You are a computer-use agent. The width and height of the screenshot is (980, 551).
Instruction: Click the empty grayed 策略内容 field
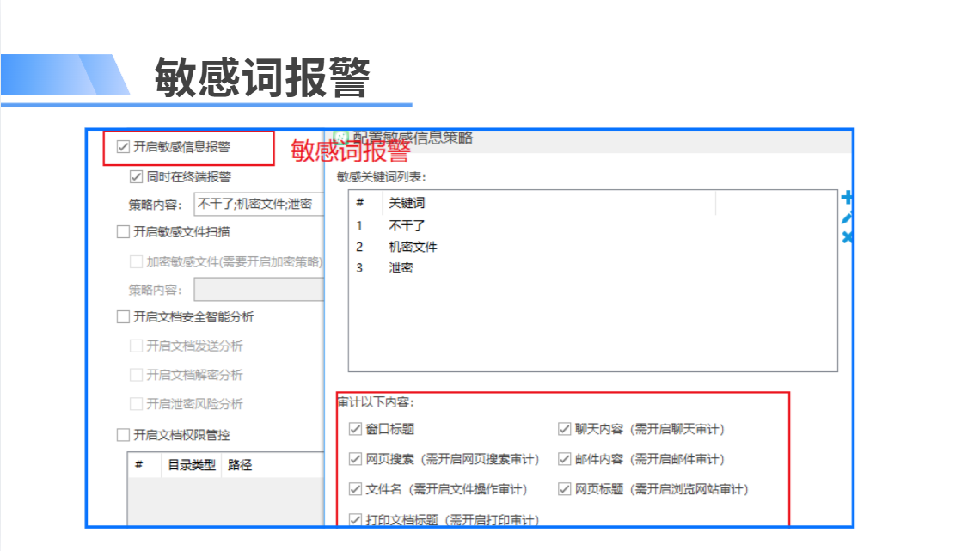point(259,290)
